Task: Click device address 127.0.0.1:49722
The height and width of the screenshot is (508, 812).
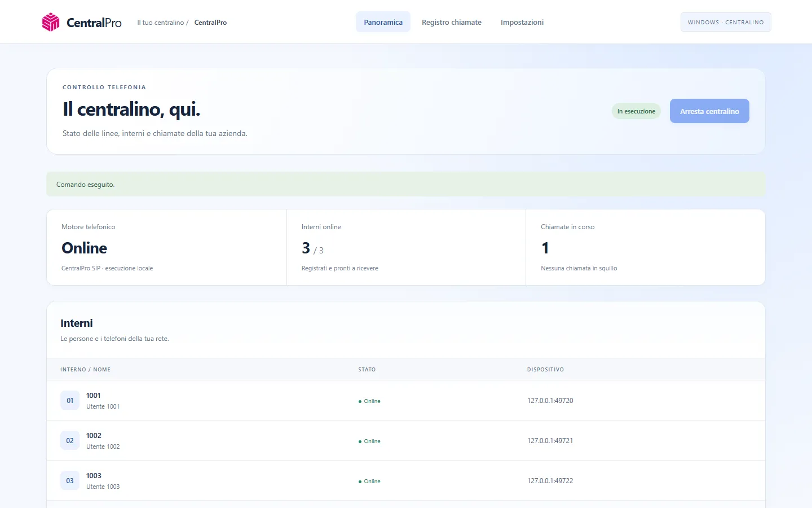Action: pyautogui.click(x=550, y=481)
